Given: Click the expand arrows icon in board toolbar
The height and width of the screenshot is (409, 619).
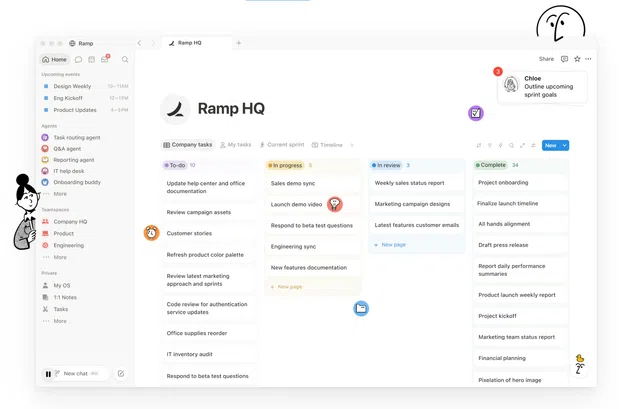Looking at the screenshot, I should point(522,145).
